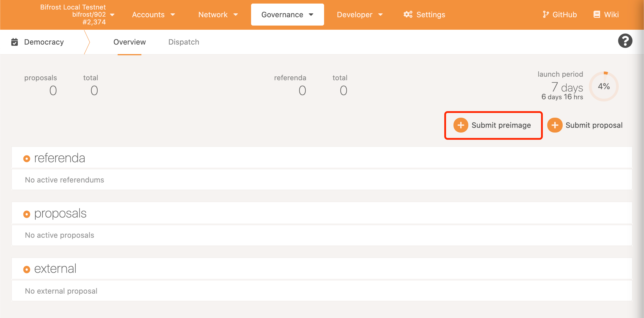The height and width of the screenshot is (318, 644).
Task: Click the 'No active proposals' text
Action: (59, 235)
